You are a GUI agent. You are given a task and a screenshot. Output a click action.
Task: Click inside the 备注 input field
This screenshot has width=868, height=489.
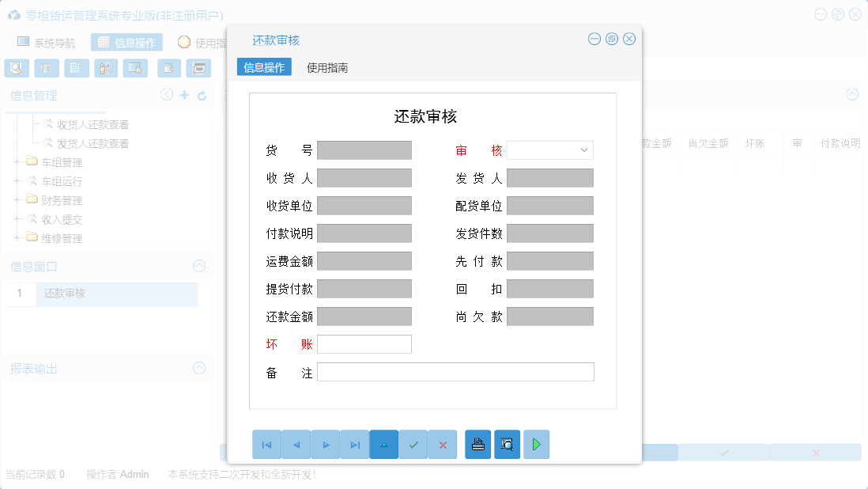point(455,371)
